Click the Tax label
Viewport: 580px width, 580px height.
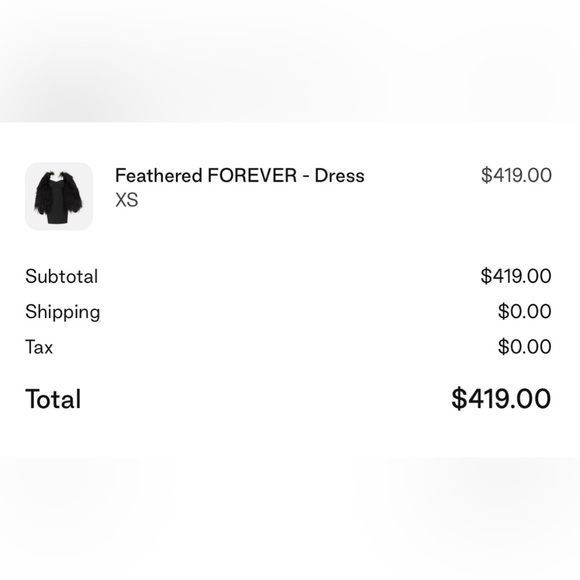(x=39, y=347)
